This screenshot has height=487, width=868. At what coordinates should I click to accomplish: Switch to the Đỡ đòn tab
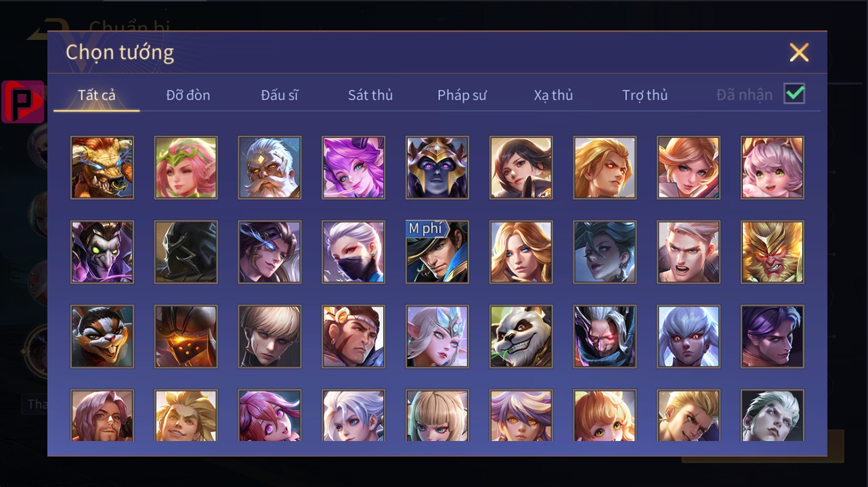click(188, 95)
